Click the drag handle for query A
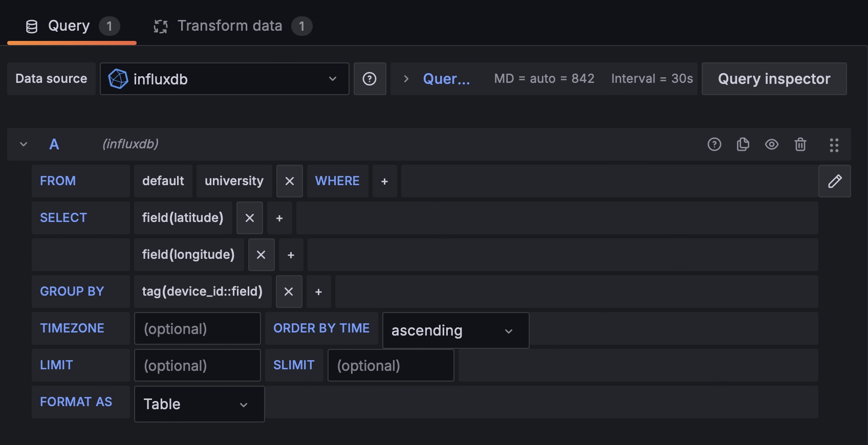Image resolution: width=868 pixels, height=445 pixels. tap(834, 145)
